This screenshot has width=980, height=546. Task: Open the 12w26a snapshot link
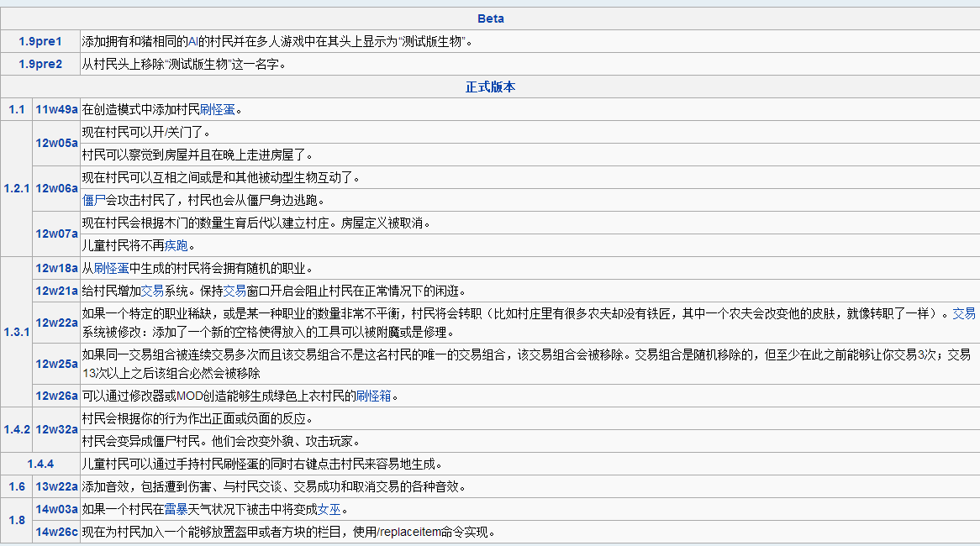pyautogui.click(x=56, y=396)
